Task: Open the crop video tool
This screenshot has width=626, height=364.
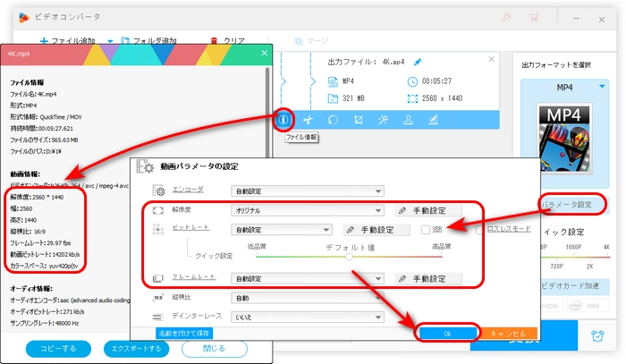Action: point(358,118)
